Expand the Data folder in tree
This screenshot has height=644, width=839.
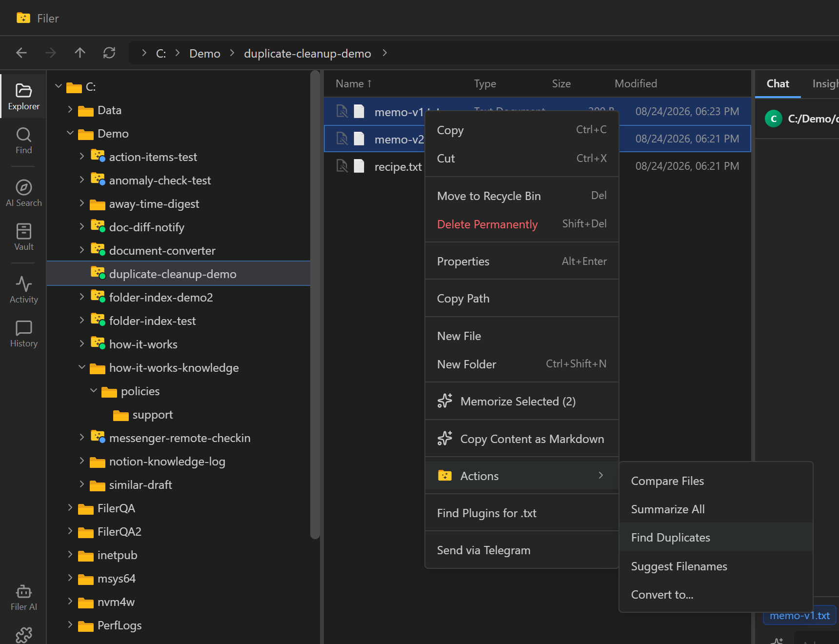pyautogui.click(x=70, y=110)
